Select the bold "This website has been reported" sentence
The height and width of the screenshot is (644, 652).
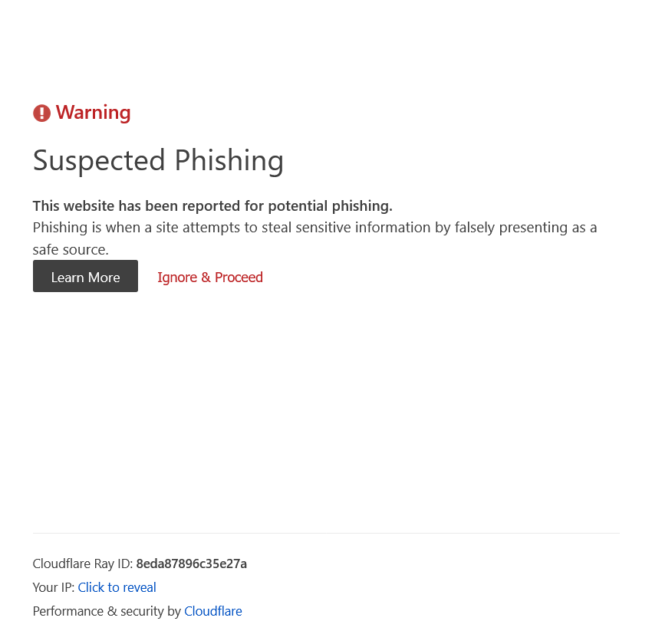212,205
